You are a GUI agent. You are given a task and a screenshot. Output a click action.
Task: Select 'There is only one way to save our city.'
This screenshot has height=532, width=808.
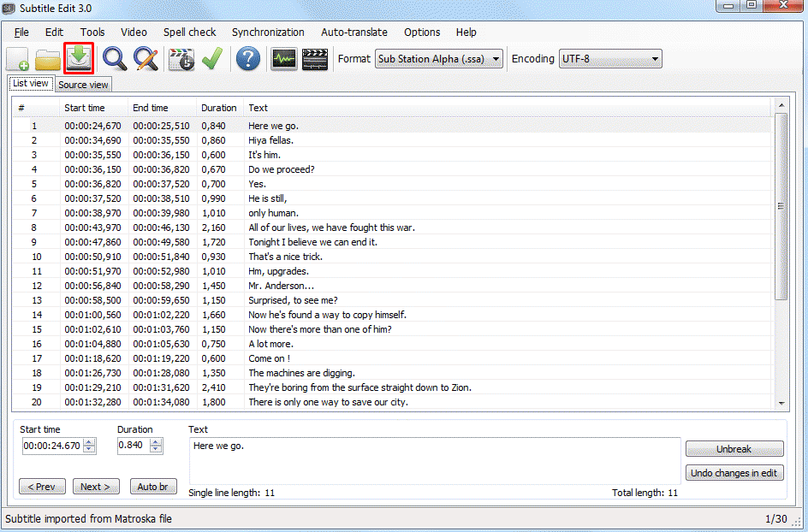pyautogui.click(x=392, y=402)
